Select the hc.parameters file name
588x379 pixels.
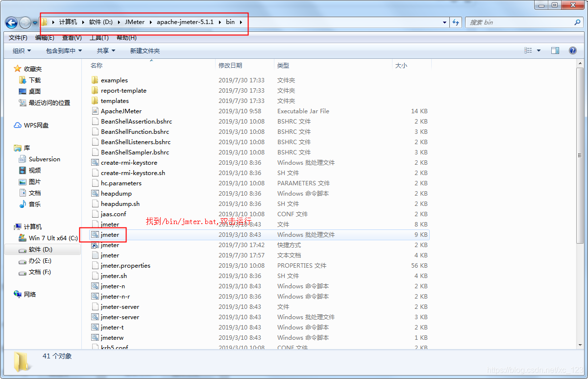click(121, 183)
